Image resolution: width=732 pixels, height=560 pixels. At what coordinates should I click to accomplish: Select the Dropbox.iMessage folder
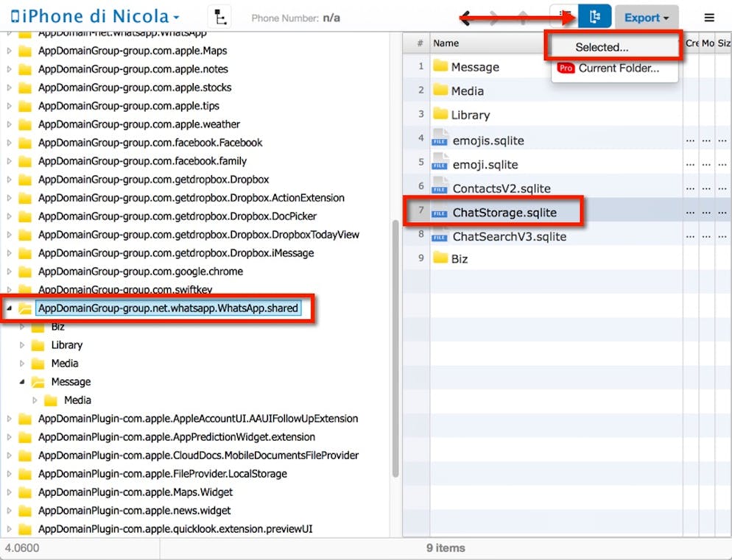coord(176,253)
